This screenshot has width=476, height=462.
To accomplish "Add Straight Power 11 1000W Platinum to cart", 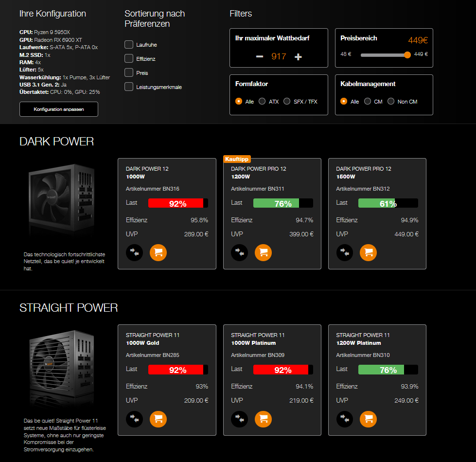I will (263, 419).
